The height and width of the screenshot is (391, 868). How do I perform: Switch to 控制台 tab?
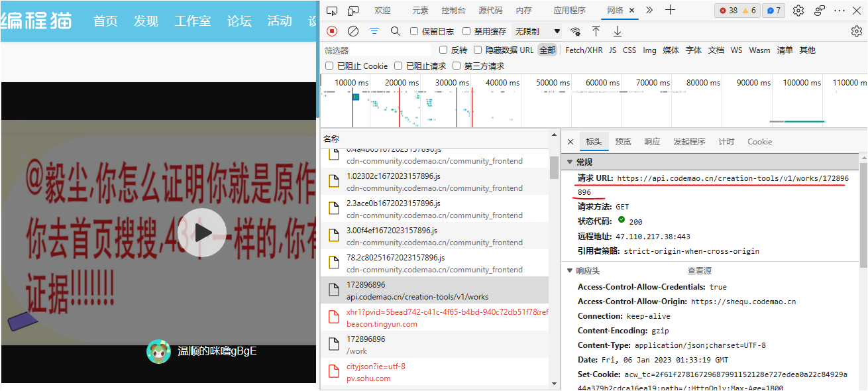click(453, 11)
